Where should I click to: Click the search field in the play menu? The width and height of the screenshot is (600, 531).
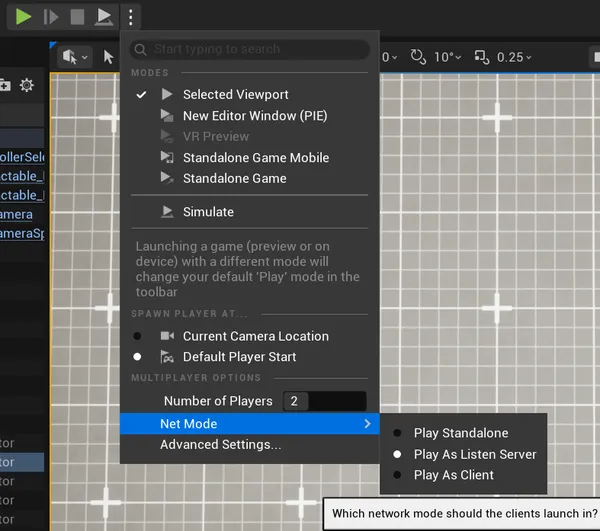pos(250,49)
